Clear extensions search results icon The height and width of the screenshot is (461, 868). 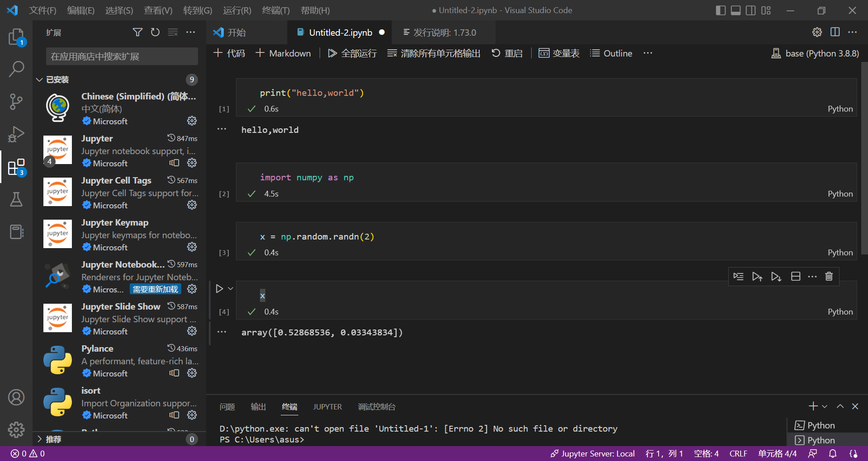(x=173, y=32)
